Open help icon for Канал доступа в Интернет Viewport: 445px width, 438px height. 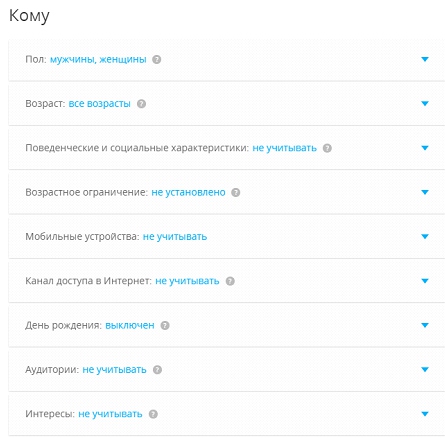click(x=230, y=281)
